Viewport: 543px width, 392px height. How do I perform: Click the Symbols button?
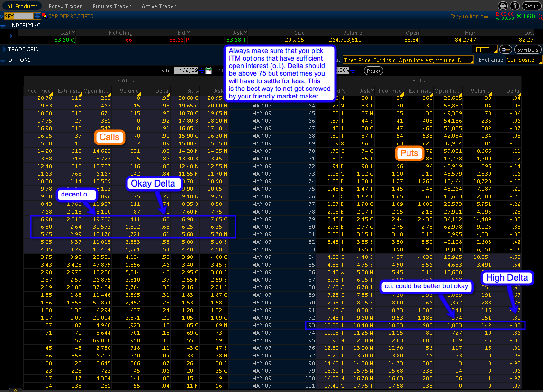coord(528,50)
